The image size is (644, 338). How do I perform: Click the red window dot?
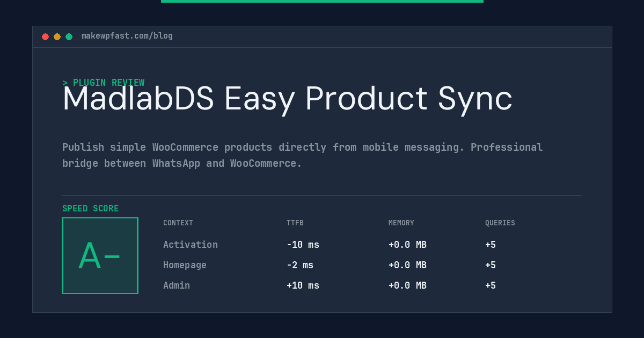[x=45, y=36]
